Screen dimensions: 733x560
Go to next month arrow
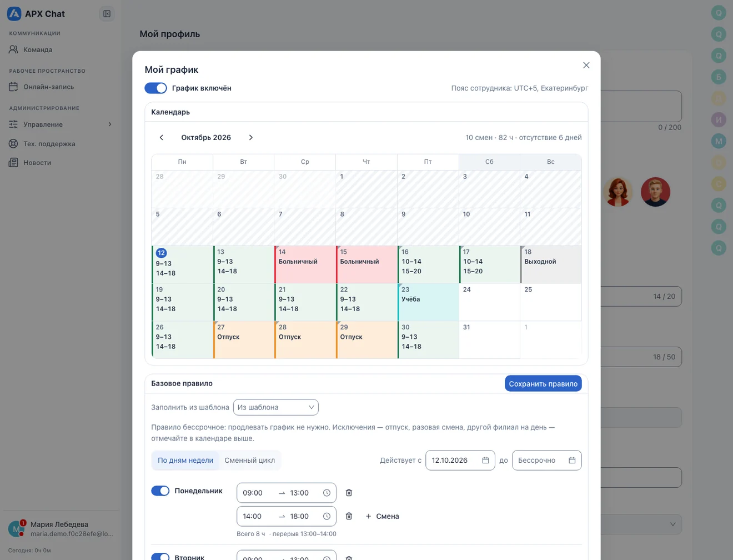[250, 137]
